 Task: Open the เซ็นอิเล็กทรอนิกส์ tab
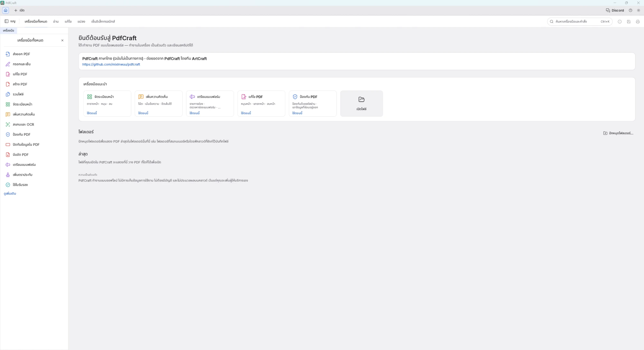(103, 22)
